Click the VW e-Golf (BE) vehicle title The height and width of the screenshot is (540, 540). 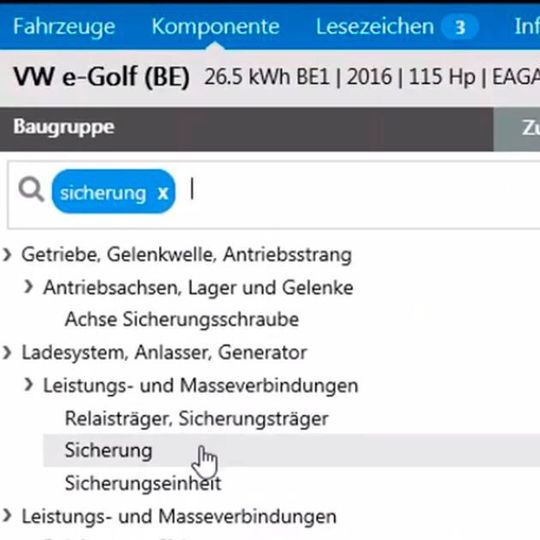click(102, 76)
